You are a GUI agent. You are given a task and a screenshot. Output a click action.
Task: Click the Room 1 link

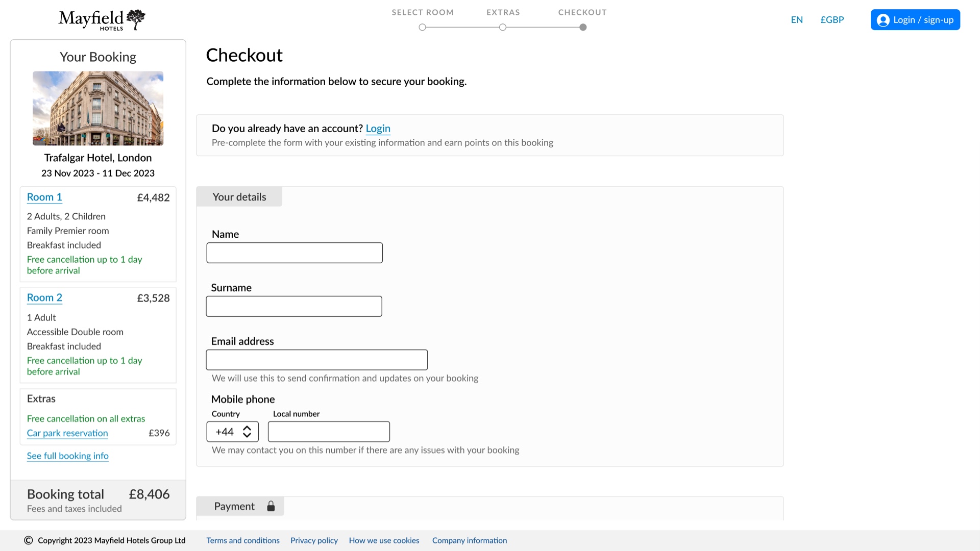click(44, 197)
